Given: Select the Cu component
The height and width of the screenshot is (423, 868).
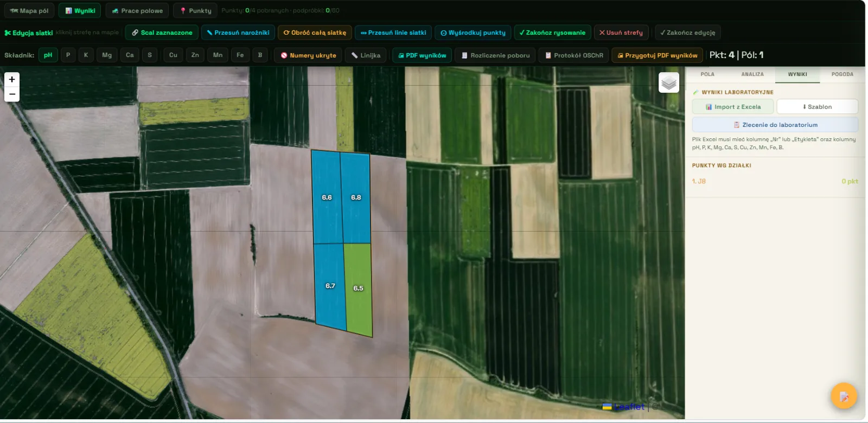Looking at the screenshot, I should click(x=173, y=55).
